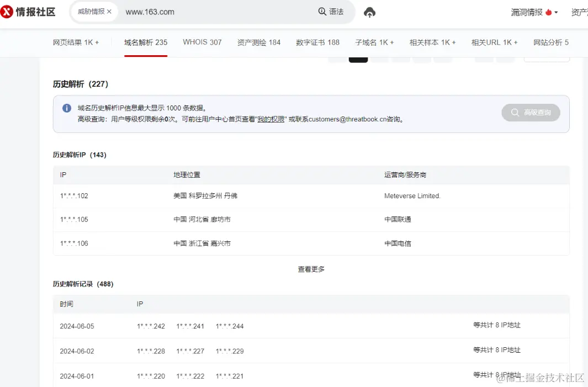Open 等共计 8 IP地址 for 2024-06-02
This screenshot has width=588, height=387.
(x=496, y=350)
